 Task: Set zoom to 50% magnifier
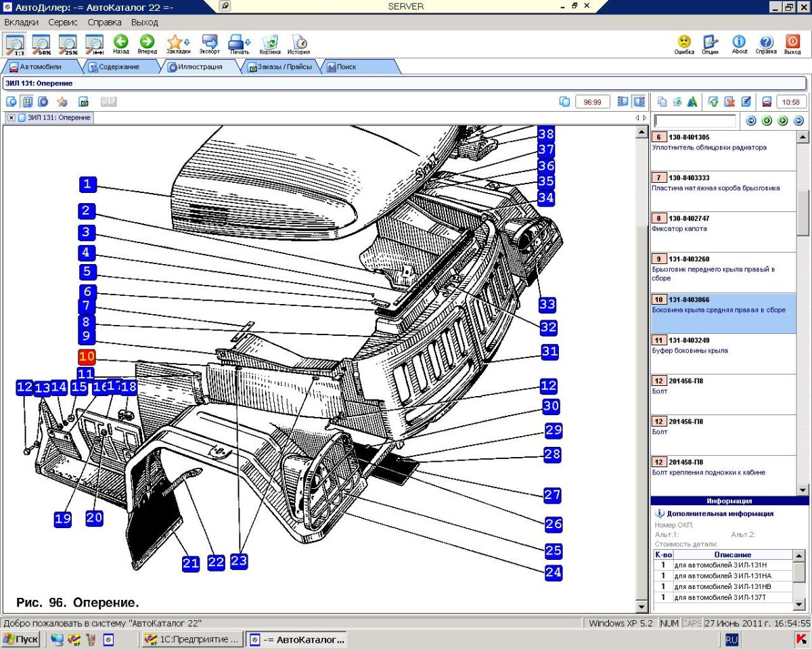click(42, 44)
